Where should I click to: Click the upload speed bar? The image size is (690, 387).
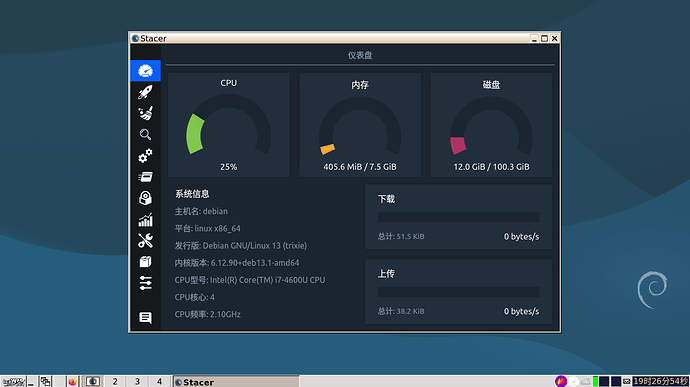459,292
